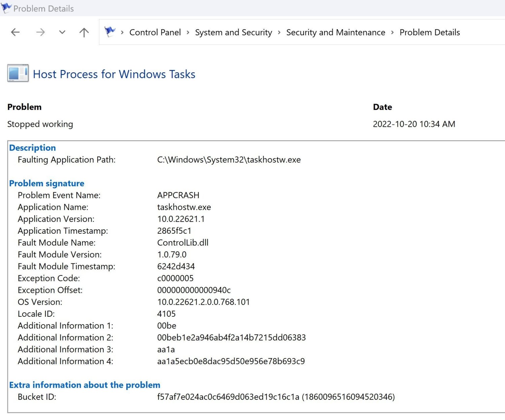Click the Description section heading

[33, 148]
